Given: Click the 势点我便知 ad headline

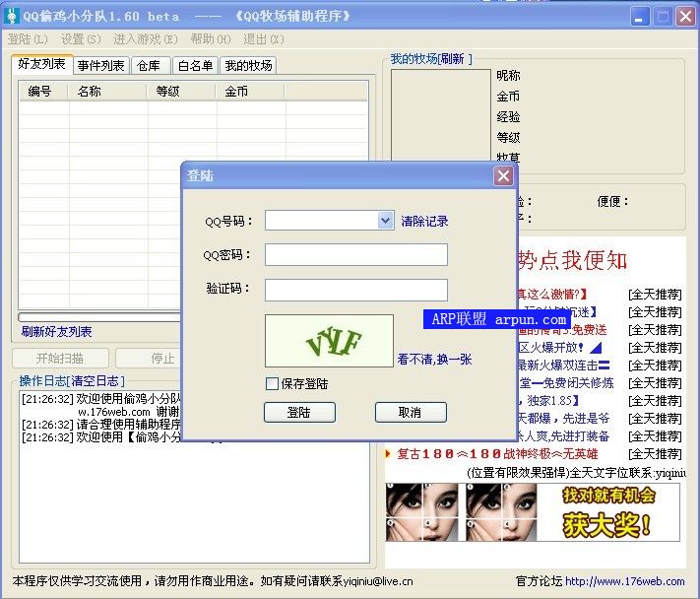Looking at the screenshot, I should (573, 260).
